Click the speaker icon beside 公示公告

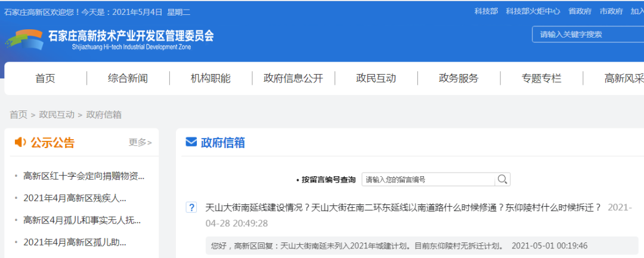tap(20, 142)
